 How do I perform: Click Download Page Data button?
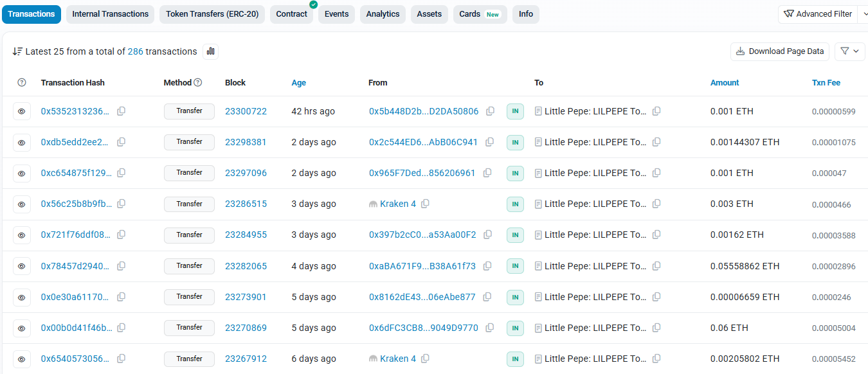(x=779, y=51)
